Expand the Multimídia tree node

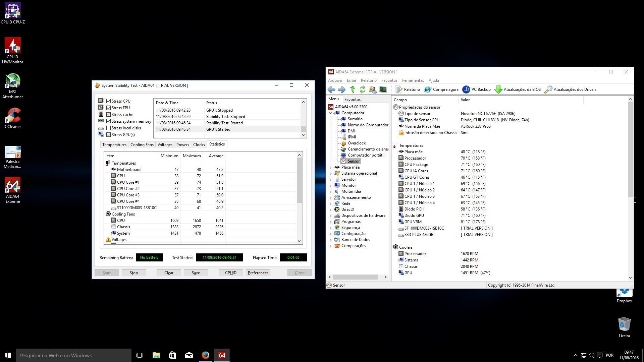331,191
